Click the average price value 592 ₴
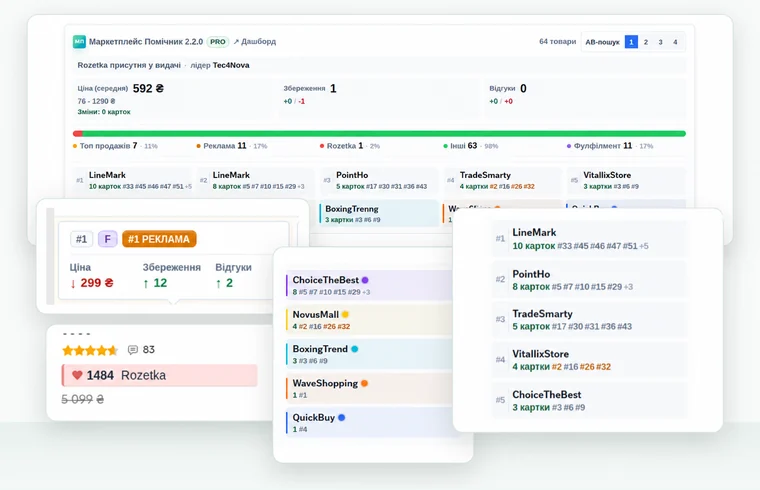 point(148,88)
